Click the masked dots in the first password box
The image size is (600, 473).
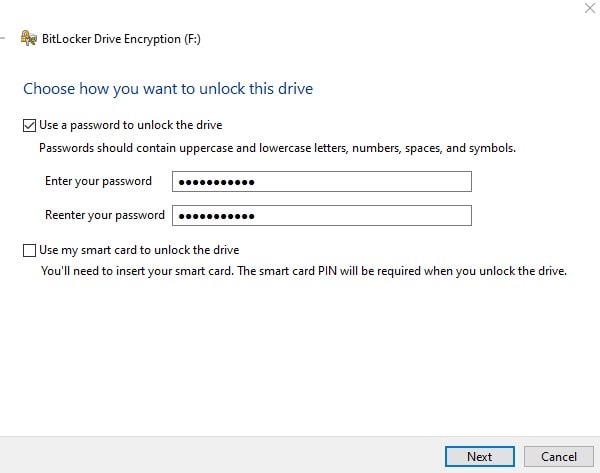(217, 182)
